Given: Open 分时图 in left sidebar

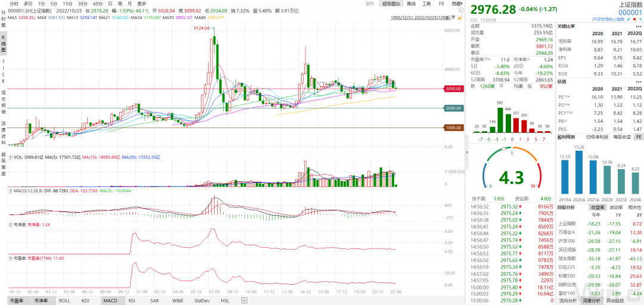Looking at the screenshot, I should (4, 18).
